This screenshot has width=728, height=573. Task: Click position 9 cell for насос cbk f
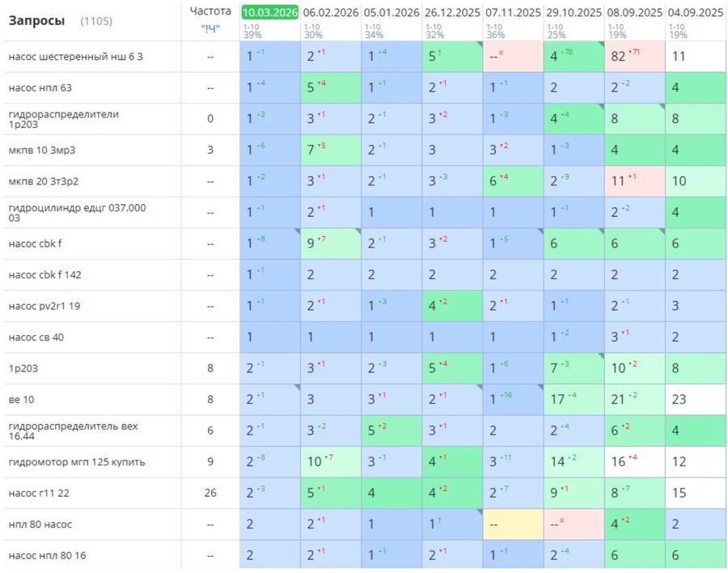(x=331, y=244)
